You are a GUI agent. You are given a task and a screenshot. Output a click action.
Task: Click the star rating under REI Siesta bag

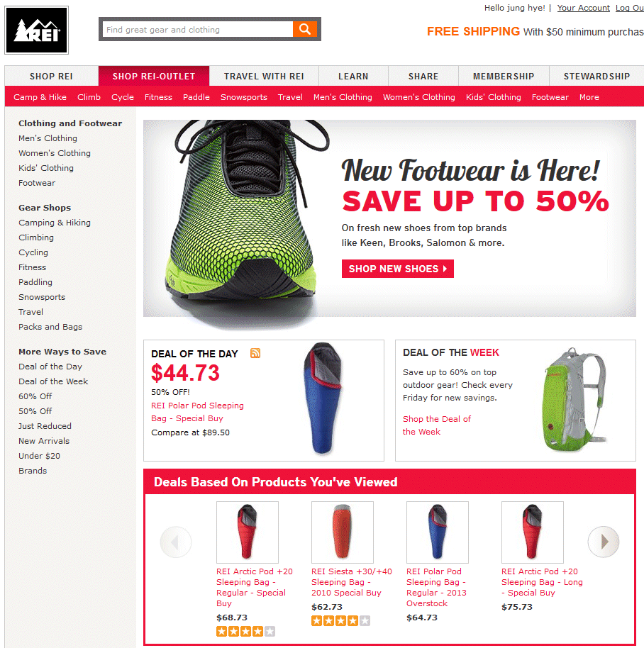(x=340, y=620)
